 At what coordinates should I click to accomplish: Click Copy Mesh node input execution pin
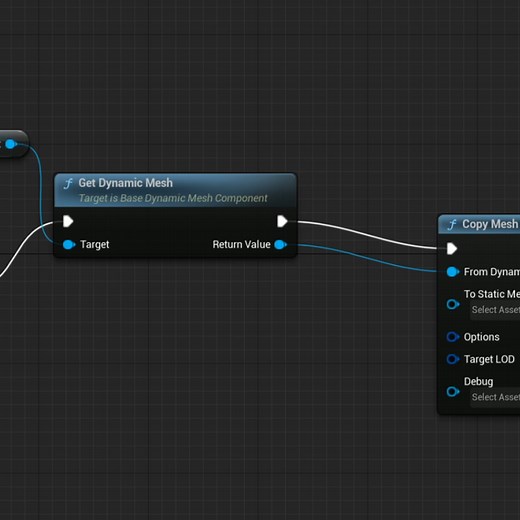[x=452, y=249]
